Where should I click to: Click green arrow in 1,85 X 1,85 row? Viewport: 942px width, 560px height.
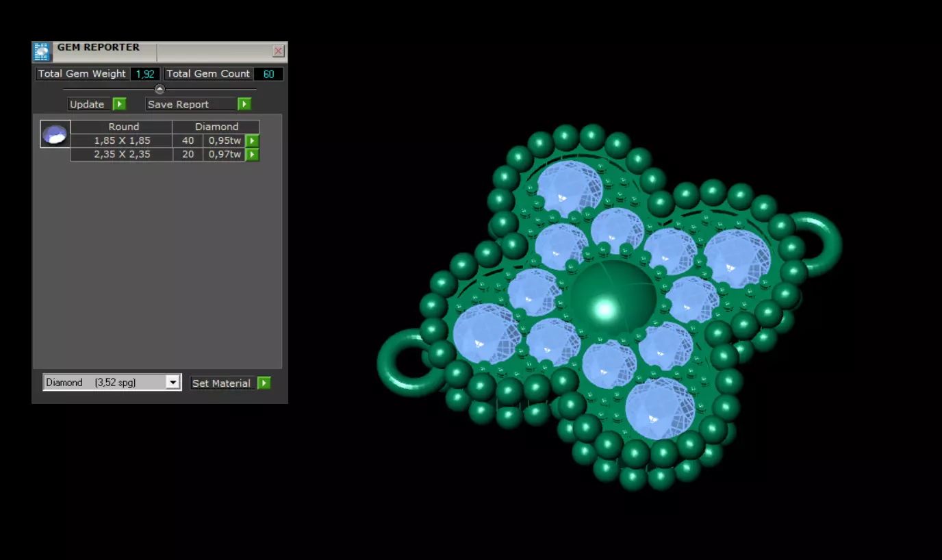pyautogui.click(x=253, y=140)
